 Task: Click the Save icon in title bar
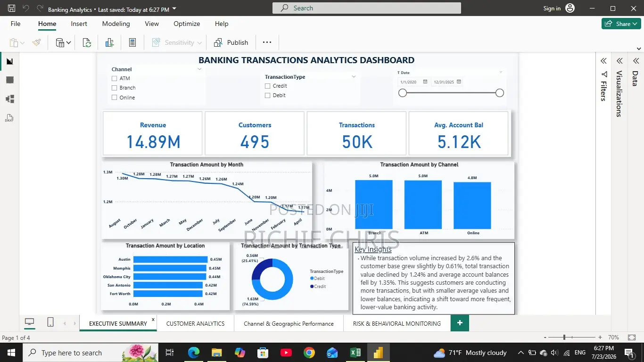click(x=11, y=8)
